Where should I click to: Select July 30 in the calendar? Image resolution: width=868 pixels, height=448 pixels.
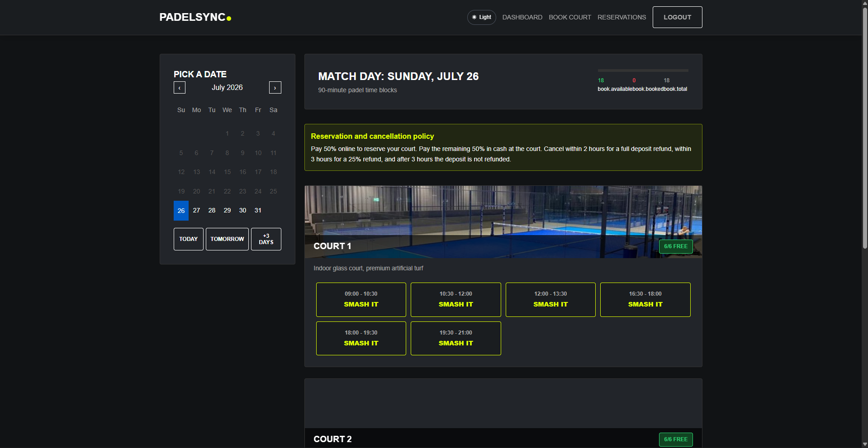tap(242, 211)
